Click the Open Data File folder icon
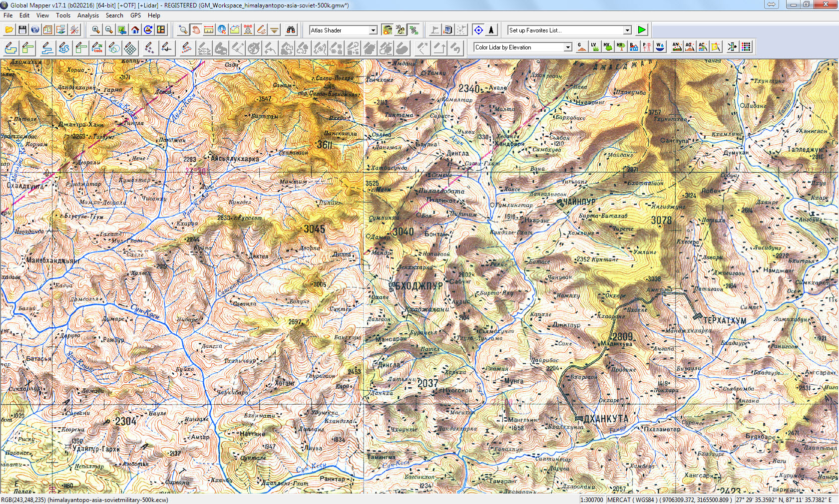Image resolution: width=839 pixels, height=504 pixels. click(9, 30)
